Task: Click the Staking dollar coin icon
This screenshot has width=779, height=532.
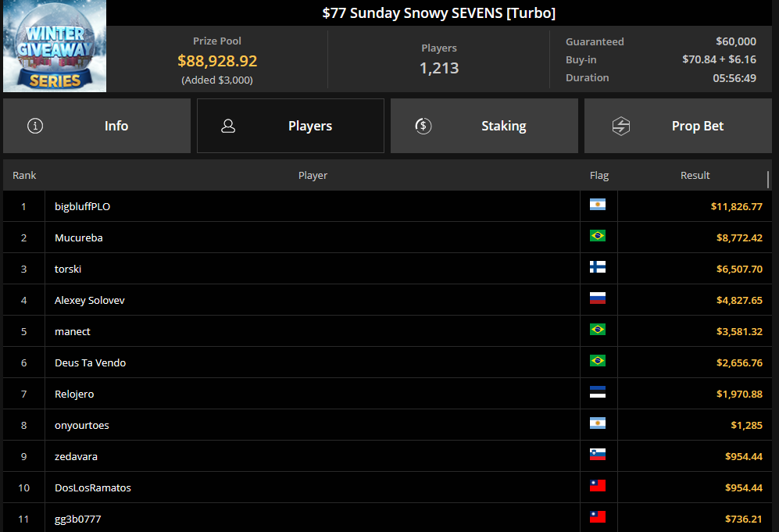Action: [423, 125]
